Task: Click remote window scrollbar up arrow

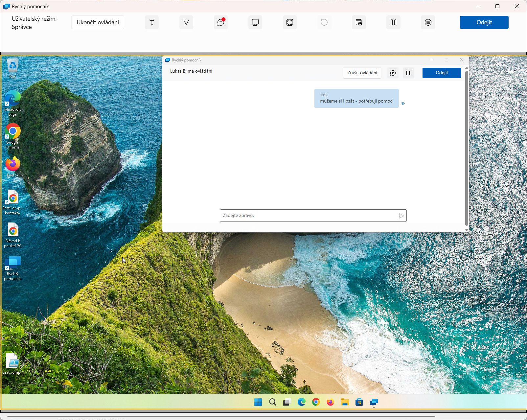Action: 467,68
